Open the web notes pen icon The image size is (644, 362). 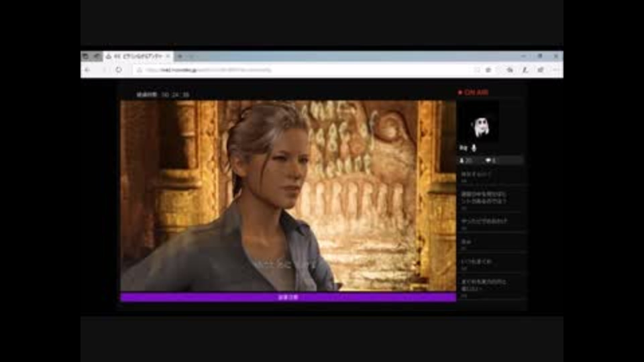tap(525, 70)
